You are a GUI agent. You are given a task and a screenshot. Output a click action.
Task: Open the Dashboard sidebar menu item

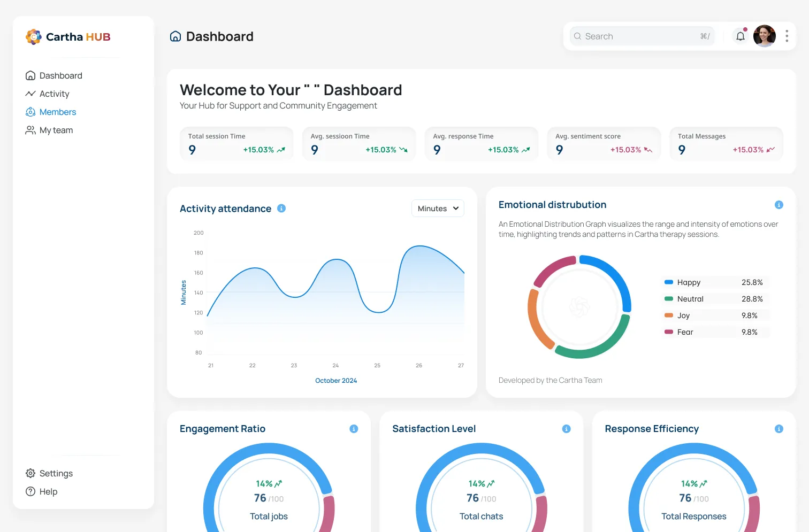pyautogui.click(x=54, y=76)
